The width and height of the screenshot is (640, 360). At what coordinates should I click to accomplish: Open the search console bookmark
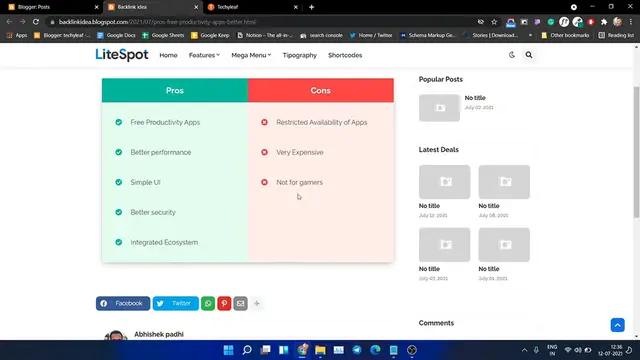click(x=321, y=36)
